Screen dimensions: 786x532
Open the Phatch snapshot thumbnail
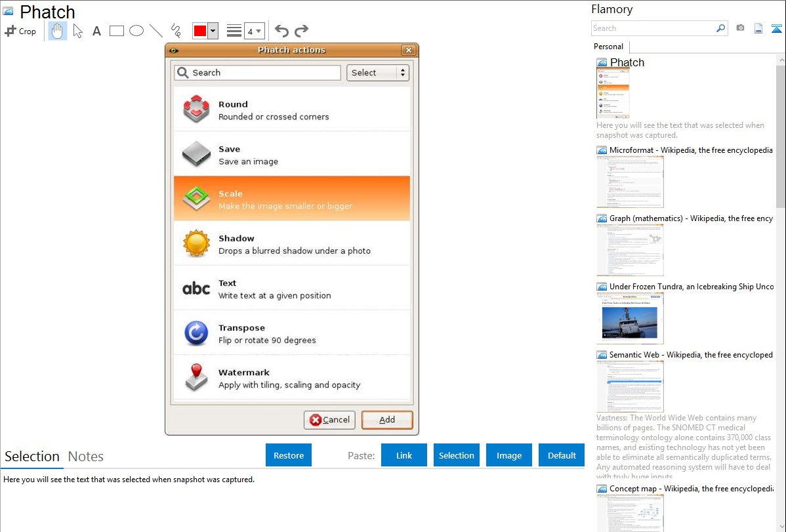[x=613, y=93]
